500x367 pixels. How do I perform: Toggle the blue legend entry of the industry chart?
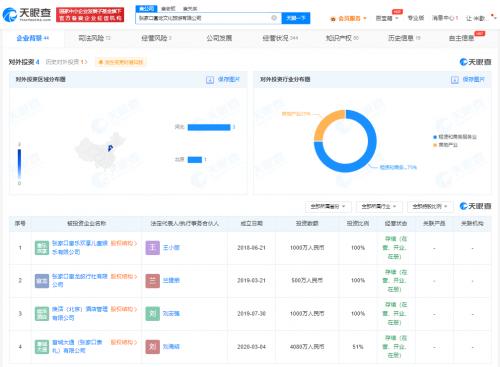click(x=455, y=137)
